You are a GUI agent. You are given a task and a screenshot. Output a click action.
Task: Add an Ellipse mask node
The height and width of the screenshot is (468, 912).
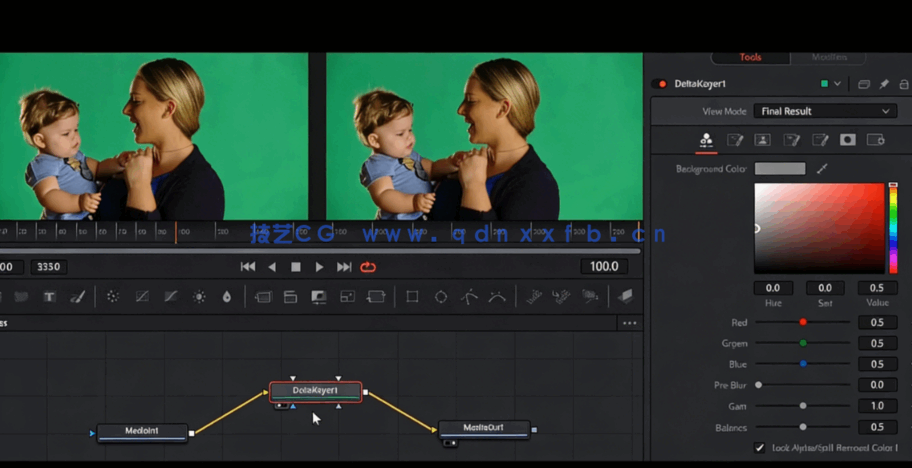point(441,296)
